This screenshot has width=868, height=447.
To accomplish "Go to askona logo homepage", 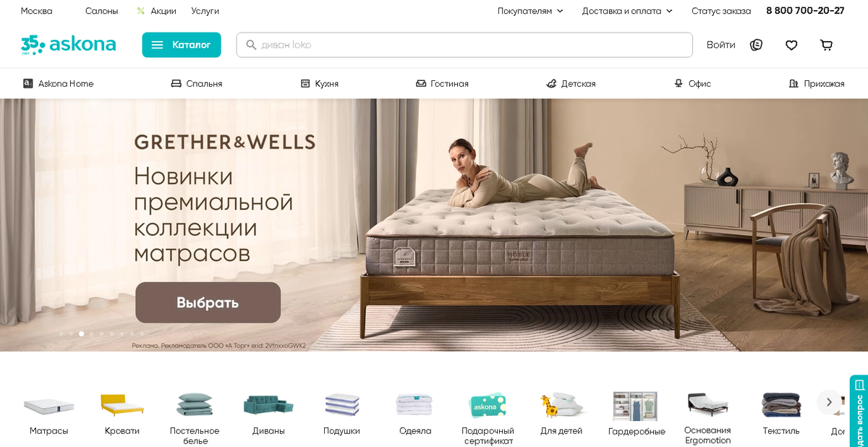I will (68, 45).
